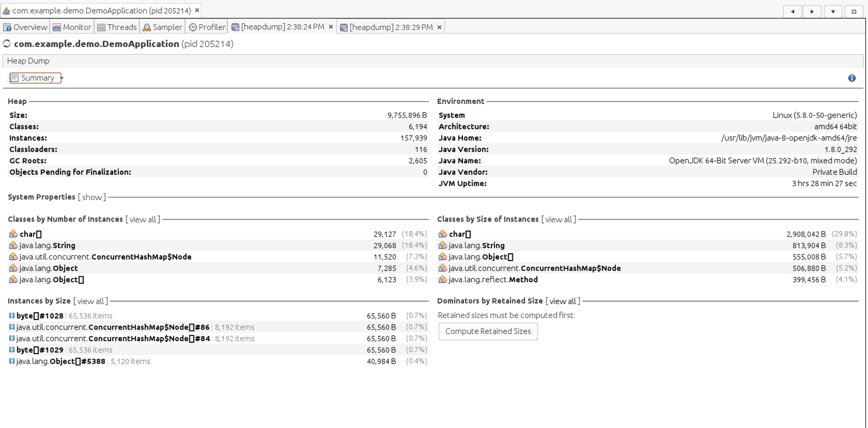Image resolution: width=868 pixels, height=428 pixels.
Task: Click the Java Name value OpenJDK 64-Bit Server VM
Action: pyautogui.click(x=763, y=161)
